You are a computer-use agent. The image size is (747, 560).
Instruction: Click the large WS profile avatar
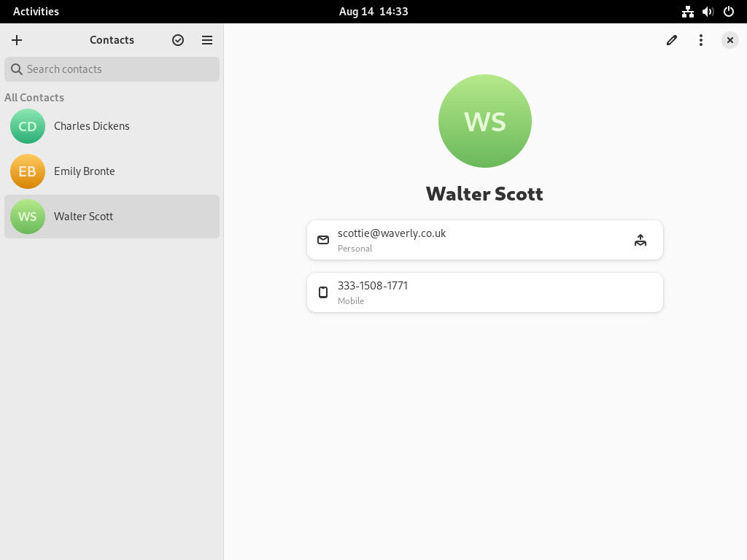[485, 121]
